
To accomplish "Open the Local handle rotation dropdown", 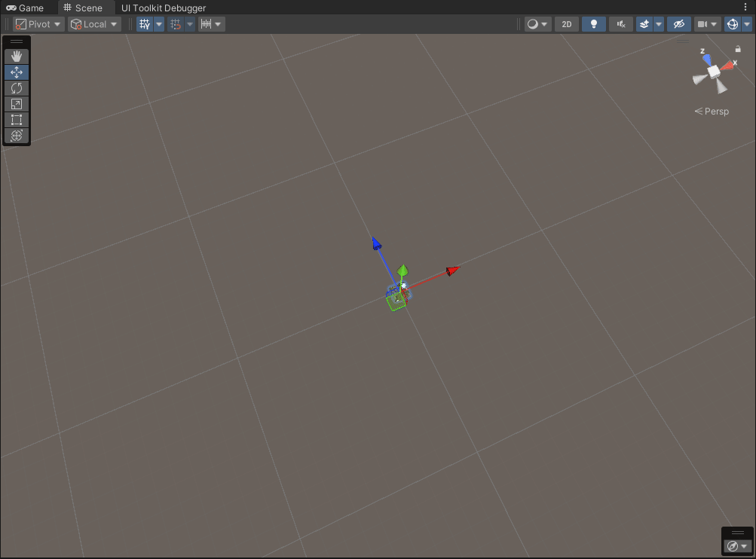I will [94, 24].
